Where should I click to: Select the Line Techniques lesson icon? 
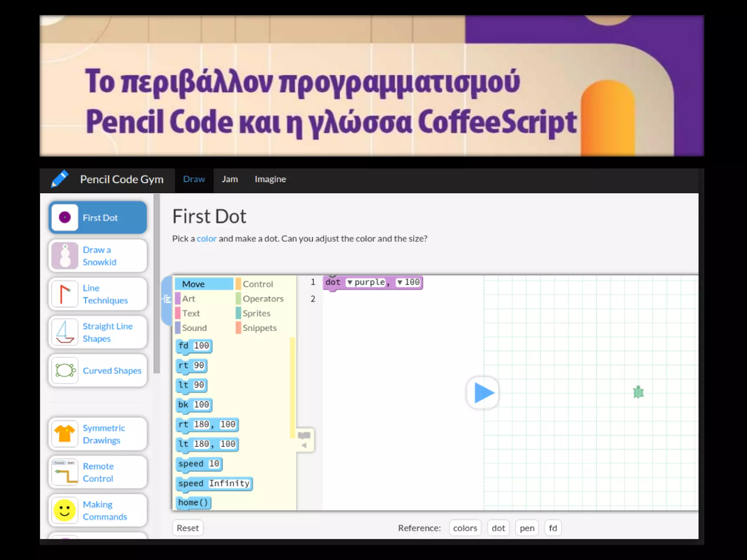[x=65, y=294]
